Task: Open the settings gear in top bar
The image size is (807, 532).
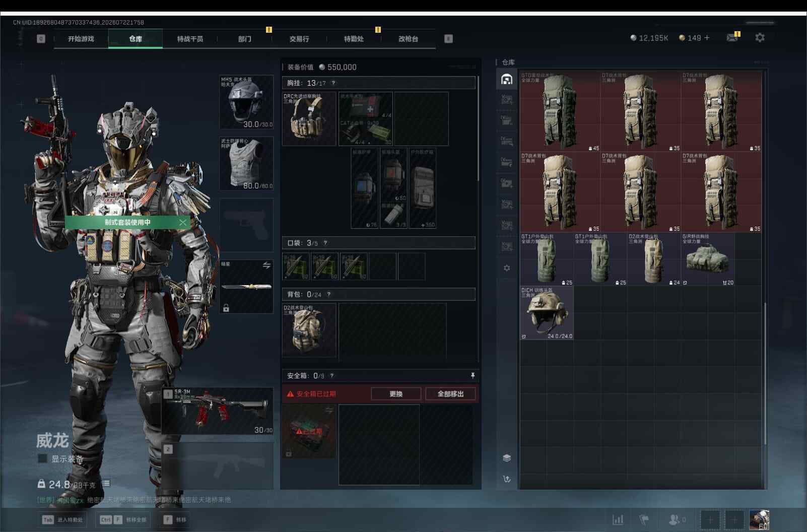Action: (760, 38)
